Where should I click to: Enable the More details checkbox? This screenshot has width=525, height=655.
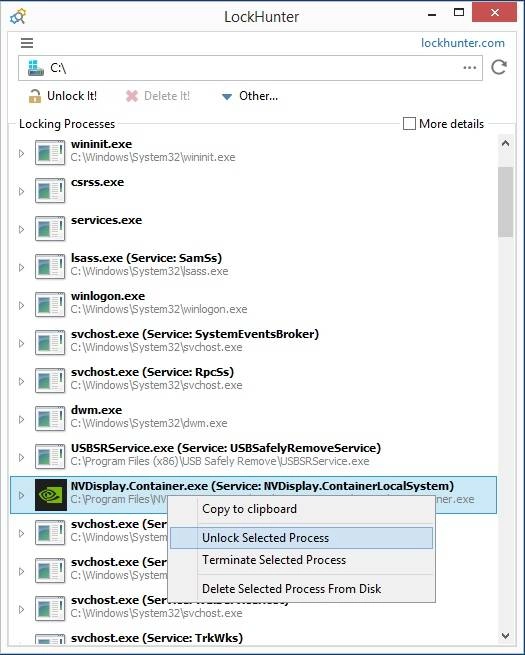pos(409,124)
